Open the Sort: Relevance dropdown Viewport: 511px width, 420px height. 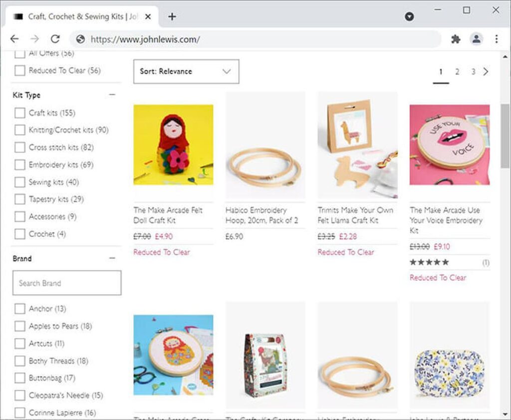pos(186,71)
